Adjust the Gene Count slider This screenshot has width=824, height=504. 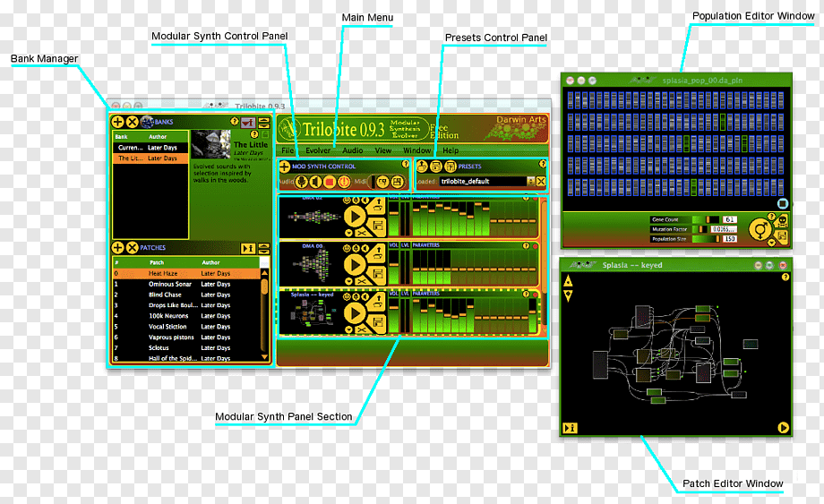(x=705, y=219)
